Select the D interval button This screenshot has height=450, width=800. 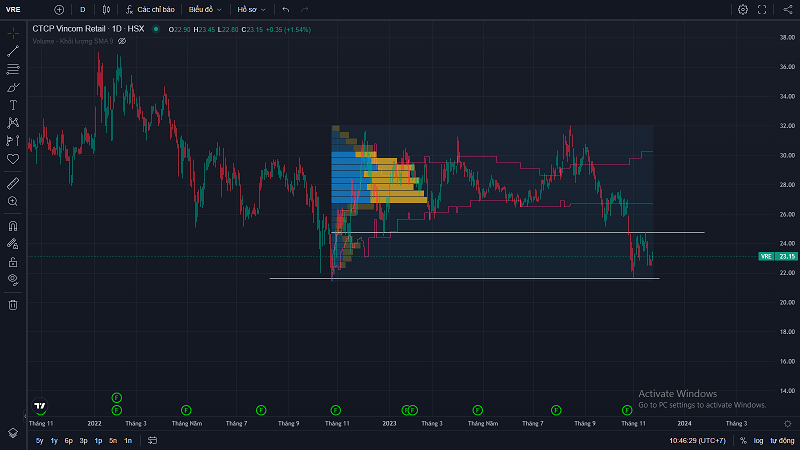[x=83, y=9]
